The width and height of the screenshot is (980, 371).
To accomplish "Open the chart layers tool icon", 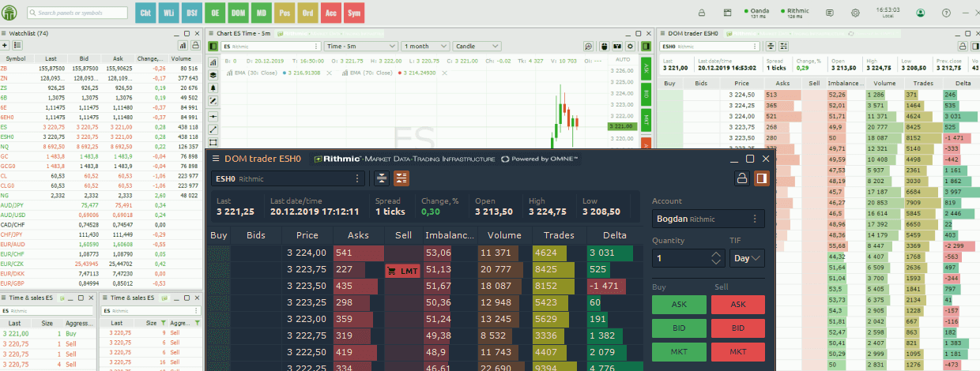I will pos(213,74).
